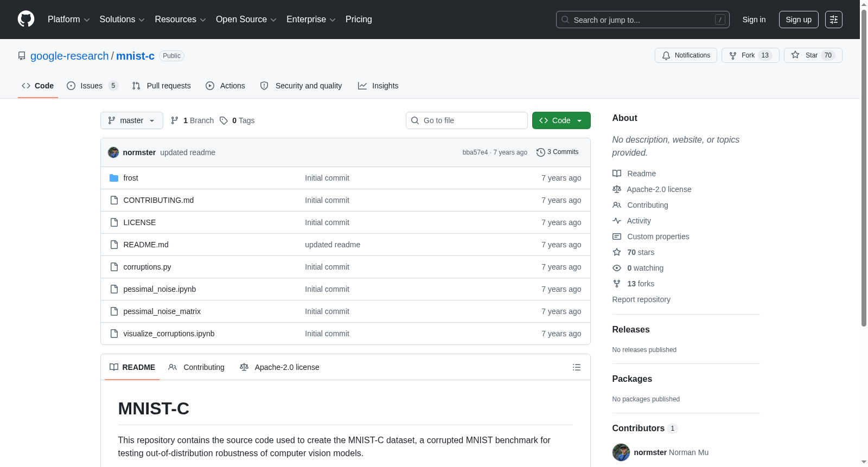Click the LICENSE file icon
The height and width of the screenshot is (467, 868).
pos(114,222)
